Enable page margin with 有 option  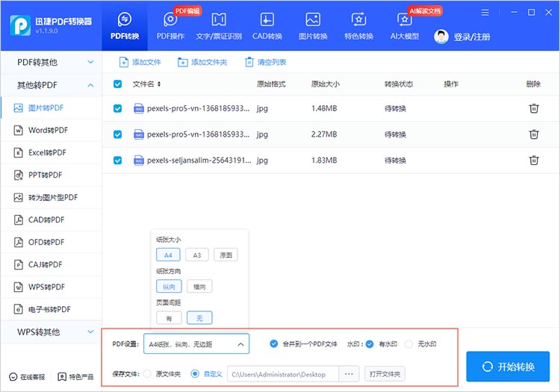coord(169,318)
